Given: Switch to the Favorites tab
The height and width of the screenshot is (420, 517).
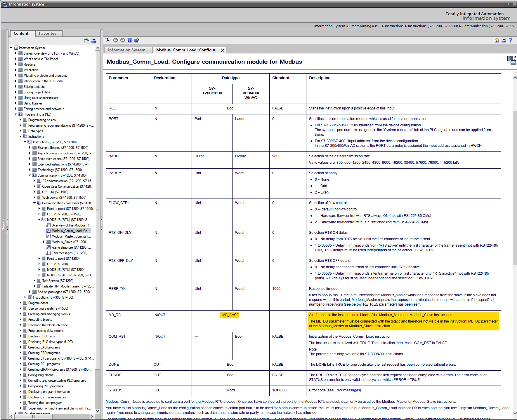Looking at the screenshot, I should 47,34.
